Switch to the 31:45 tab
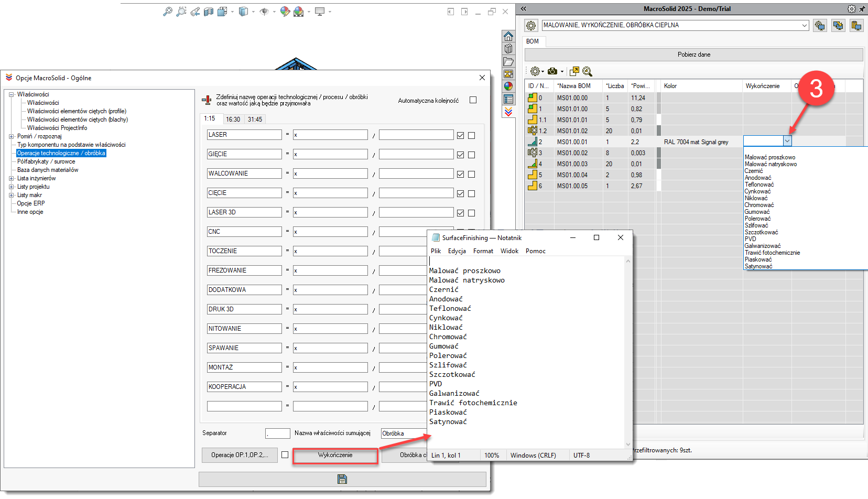Viewport: 868px width, 499px height. (x=255, y=120)
